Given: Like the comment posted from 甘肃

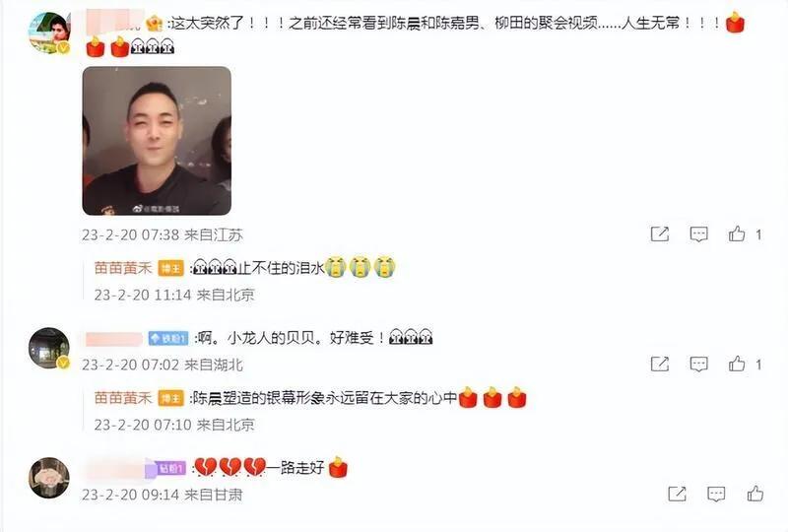Looking at the screenshot, I should pyautogui.click(x=755, y=494).
